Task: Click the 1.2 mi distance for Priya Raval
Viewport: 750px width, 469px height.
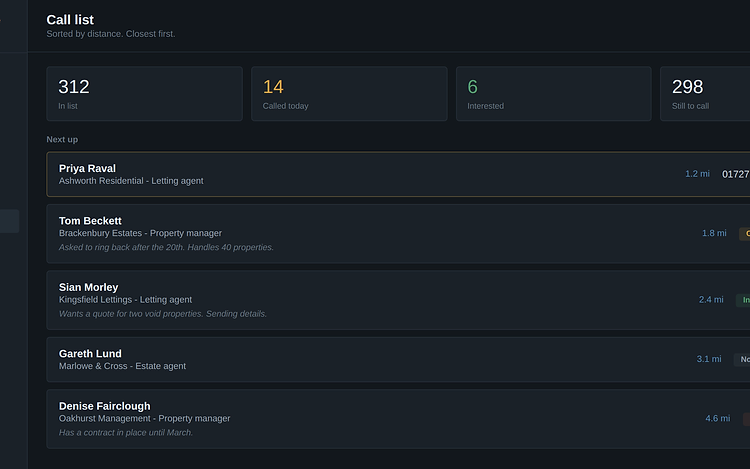Action: pos(697,174)
